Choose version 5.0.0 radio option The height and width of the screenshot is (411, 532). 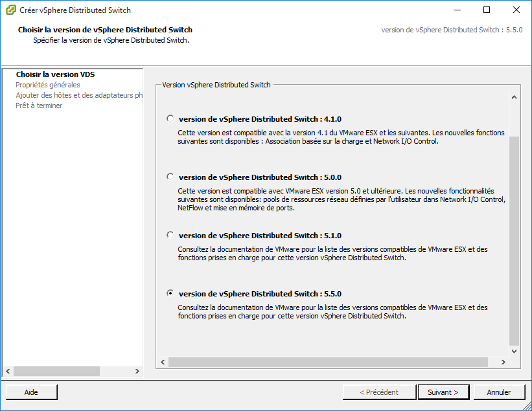pos(170,177)
